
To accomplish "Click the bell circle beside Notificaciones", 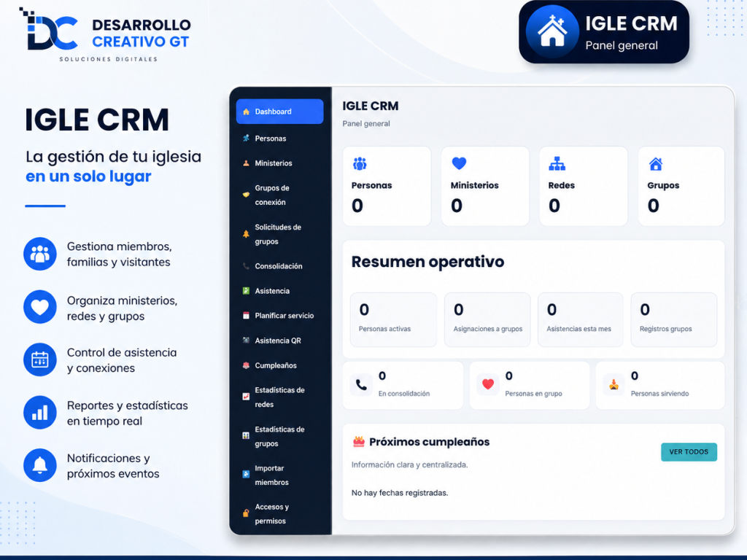I will pos(40,465).
